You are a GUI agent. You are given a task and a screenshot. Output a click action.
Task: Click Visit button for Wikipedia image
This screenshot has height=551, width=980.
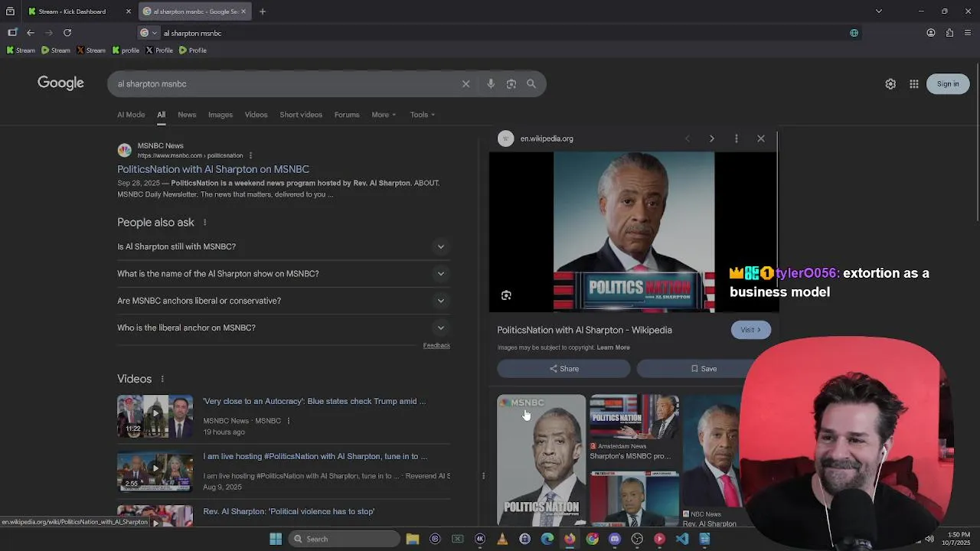750,330
